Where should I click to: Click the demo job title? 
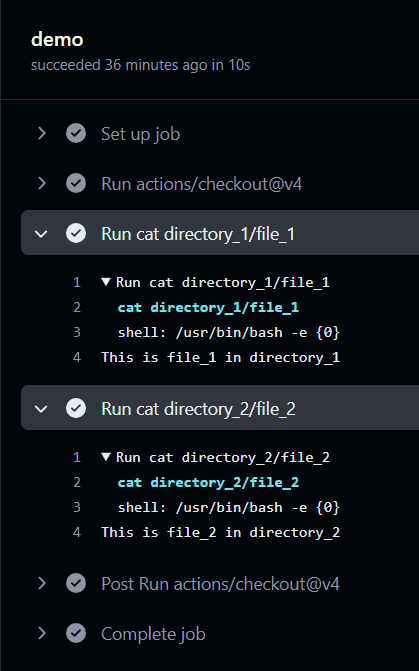[57, 39]
